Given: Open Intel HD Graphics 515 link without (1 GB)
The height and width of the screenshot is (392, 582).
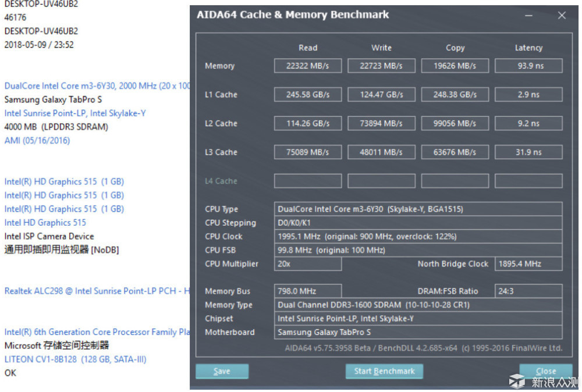Looking at the screenshot, I should pyautogui.click(x=45, y=223).
